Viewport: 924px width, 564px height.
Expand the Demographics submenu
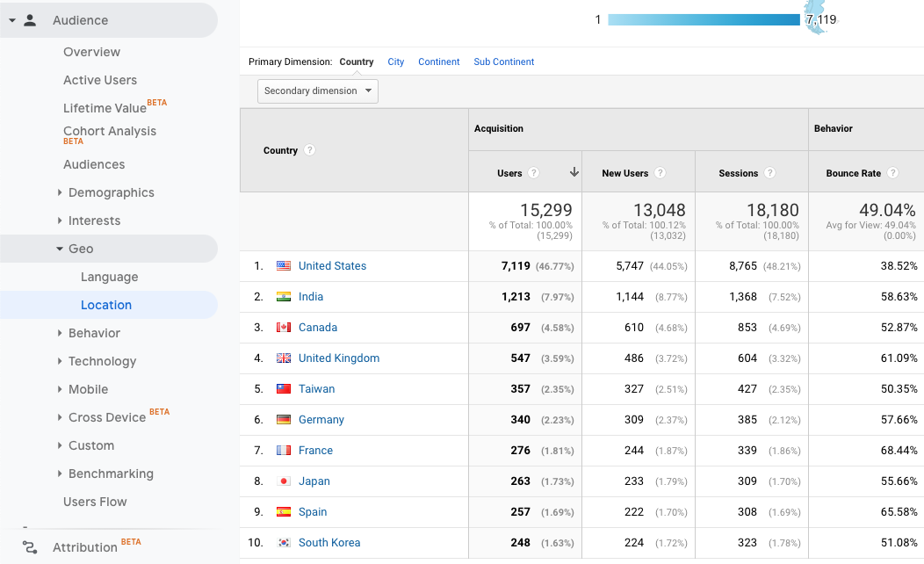tap(60, 192)
